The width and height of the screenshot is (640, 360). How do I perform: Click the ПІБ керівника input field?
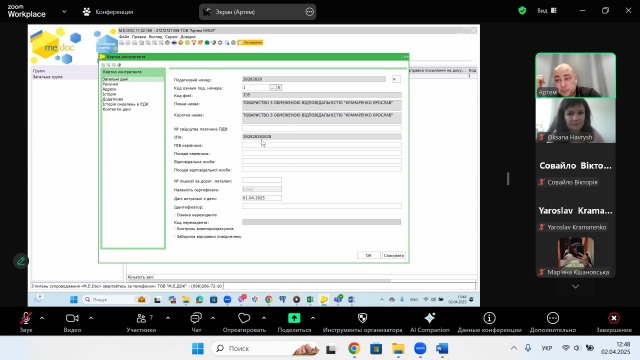[322, 145]
